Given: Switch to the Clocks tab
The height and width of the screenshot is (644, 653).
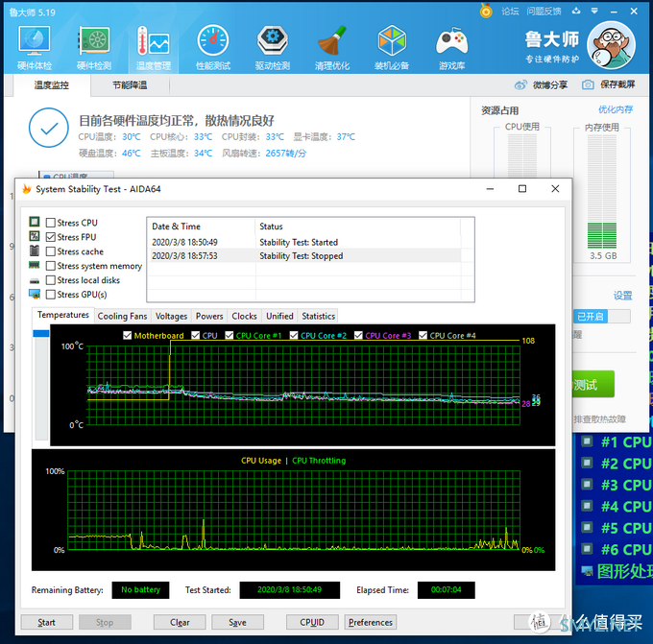Looking at the screenshot, I should click(x=245, y=317).
